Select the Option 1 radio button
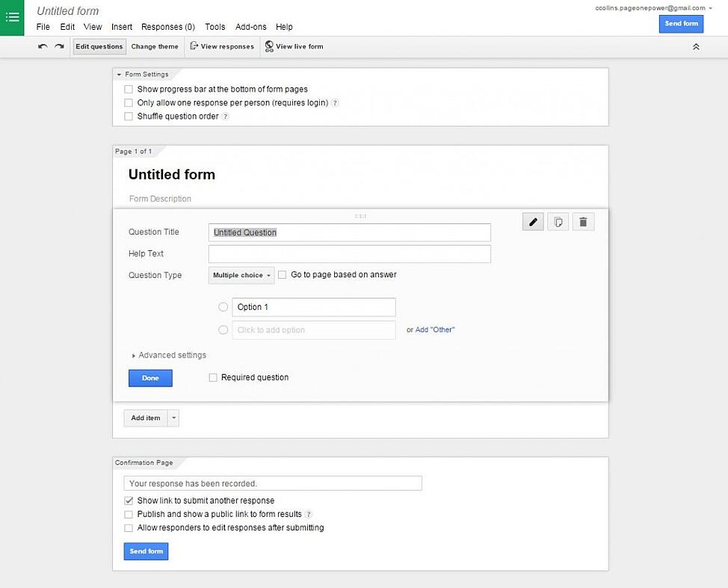Screen dimensions: 728x588 pyautogui.click(x=223, y=307)
